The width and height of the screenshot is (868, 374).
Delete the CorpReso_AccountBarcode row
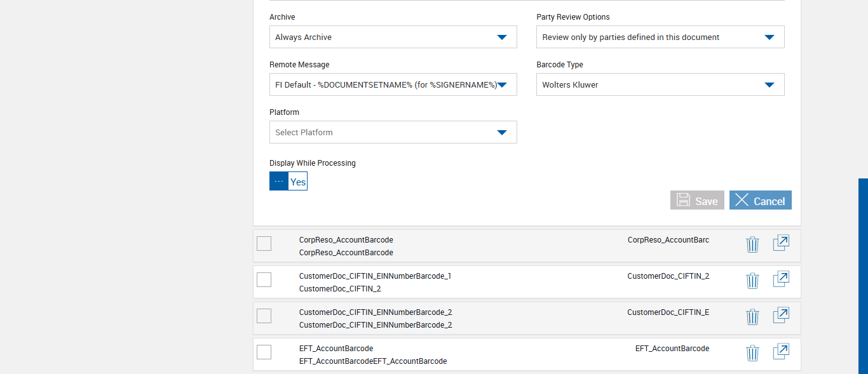(752, 244)
